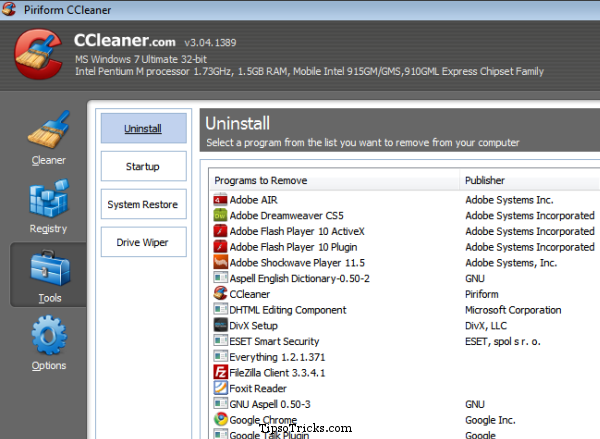Select DivX Setup entry
This screenshot has width=600, height=439.
253,325
